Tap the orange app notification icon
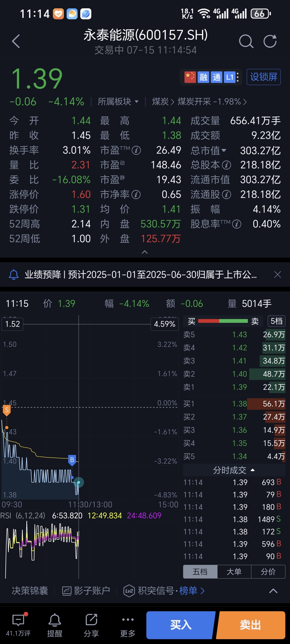This screenshot has width=290, height=644. [x=58, y=14]
